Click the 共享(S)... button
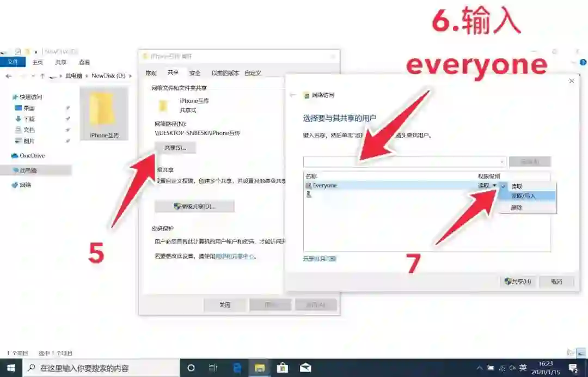The width and height of the screenshot is (588, 377). (x=175, y=148)
